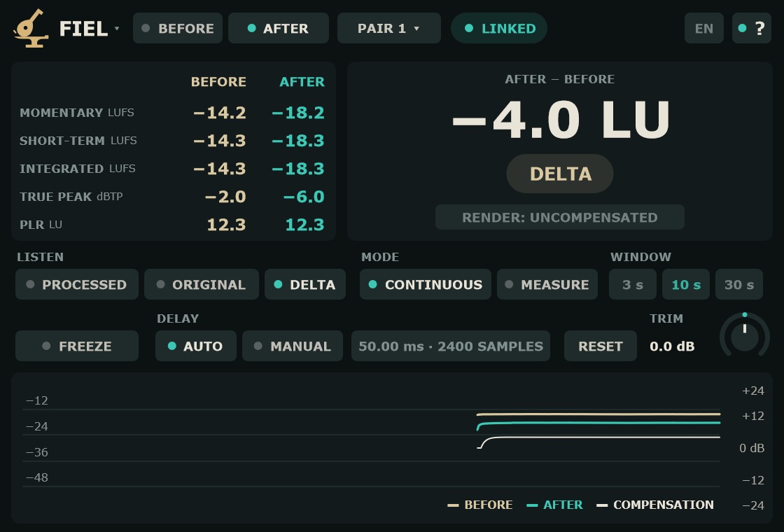Click the AFTER column header in table
Screen dimensions: 784x532
pyautogui.click(x=302, y=81)
